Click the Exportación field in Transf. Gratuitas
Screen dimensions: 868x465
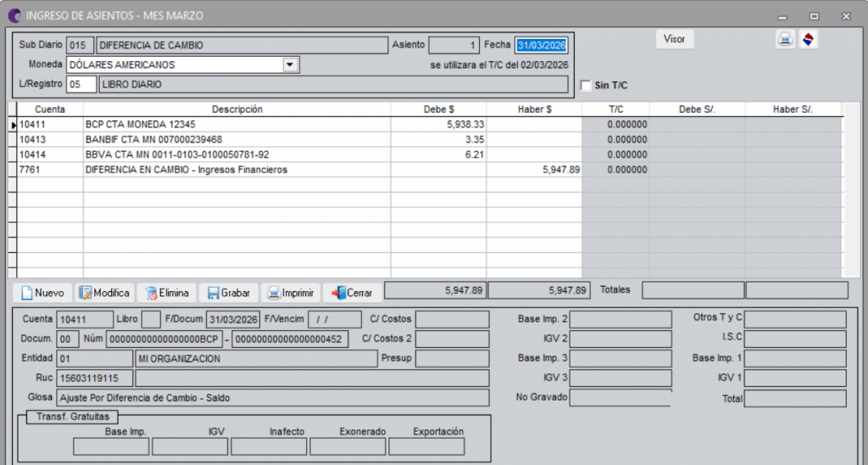426,446
